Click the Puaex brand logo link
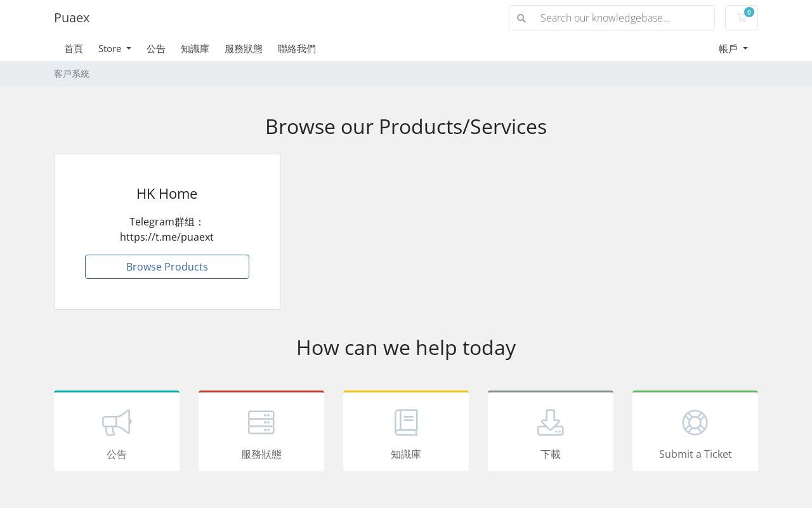Viewport: 812px width, 508px height. click(x=72, y=18)
